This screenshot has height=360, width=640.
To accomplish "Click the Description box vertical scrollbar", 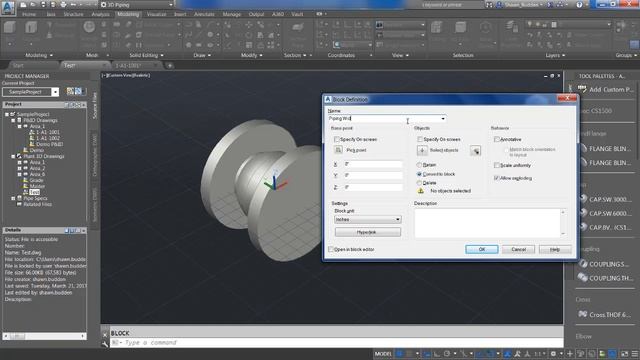I will point(563,223).
